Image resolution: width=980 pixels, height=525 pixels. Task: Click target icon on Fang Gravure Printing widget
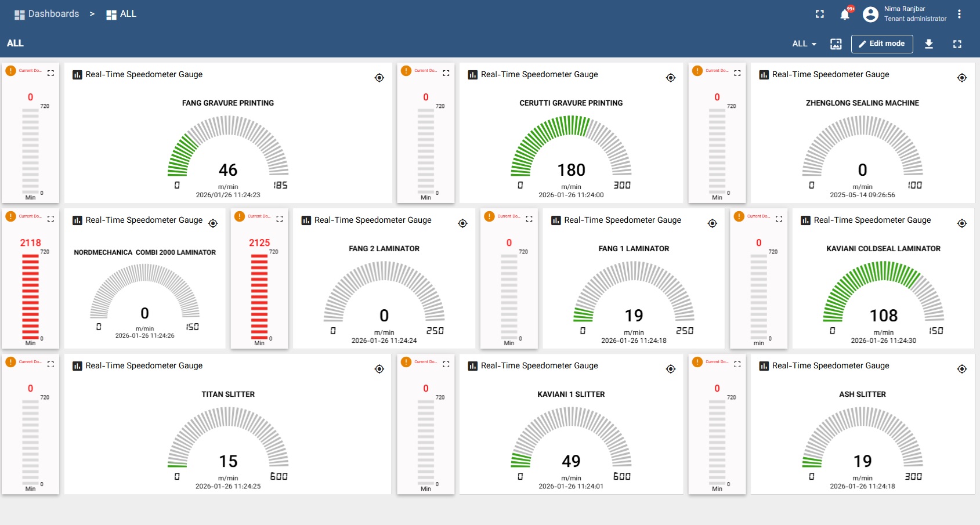[x=379, y=78]
